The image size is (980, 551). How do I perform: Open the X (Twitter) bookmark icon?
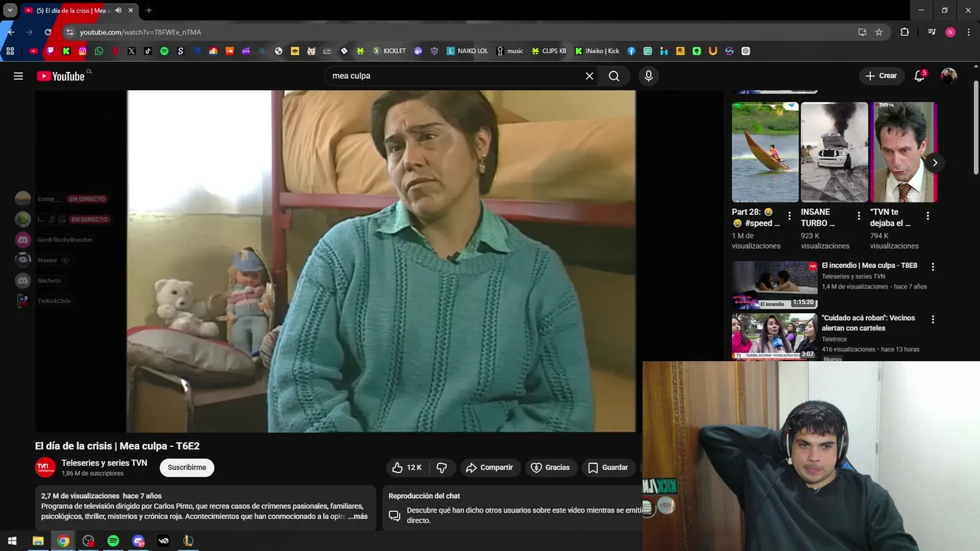pyautogui.click(x=132, y=51)
